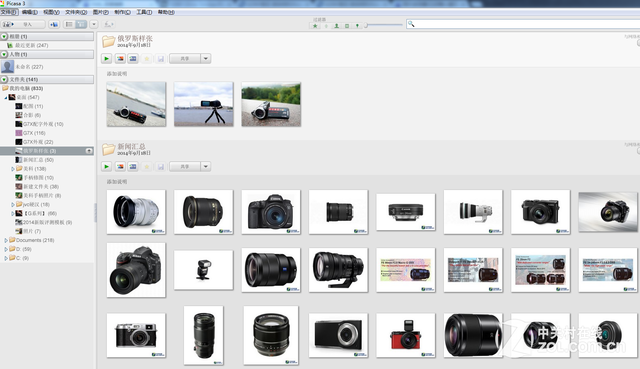640x369 pixels.
Task: Create movie presentation for 俄罗斯样张 folder
Action: point(133,59)
